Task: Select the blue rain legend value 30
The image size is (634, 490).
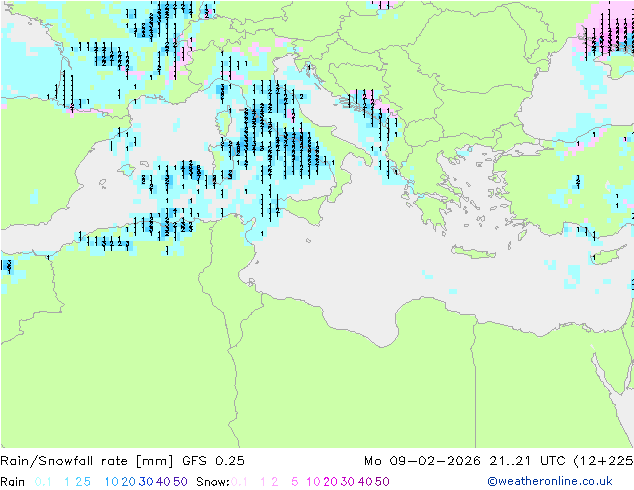Action: 146,482
